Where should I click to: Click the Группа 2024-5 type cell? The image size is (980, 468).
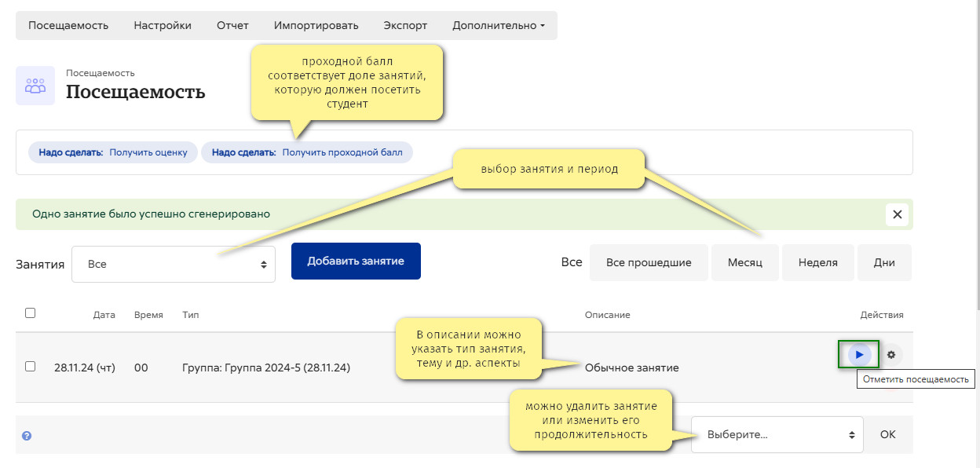tap(266, 367)
